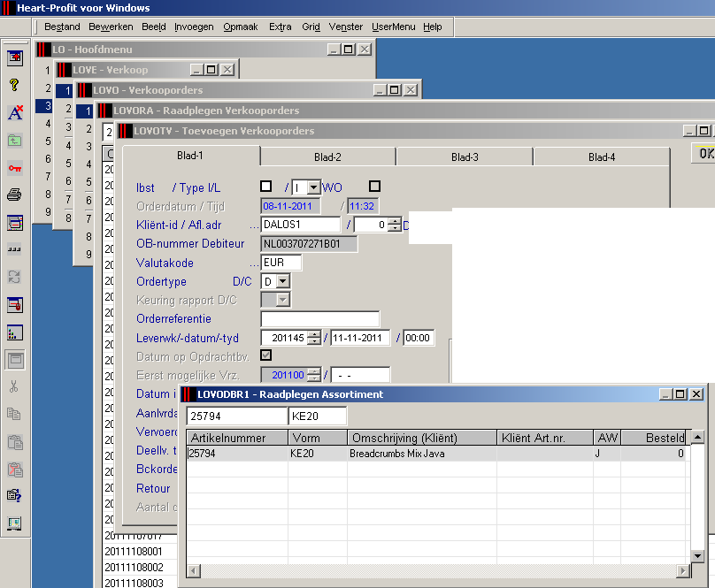Click the colored window form icon
The width and height of the screenshot is (715, 588).
14,223
